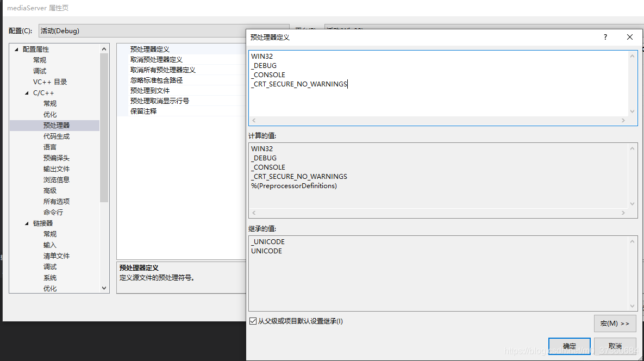Click the 取消 button
The width and height of the screenshot is (644, 361).
pos(615,346)
